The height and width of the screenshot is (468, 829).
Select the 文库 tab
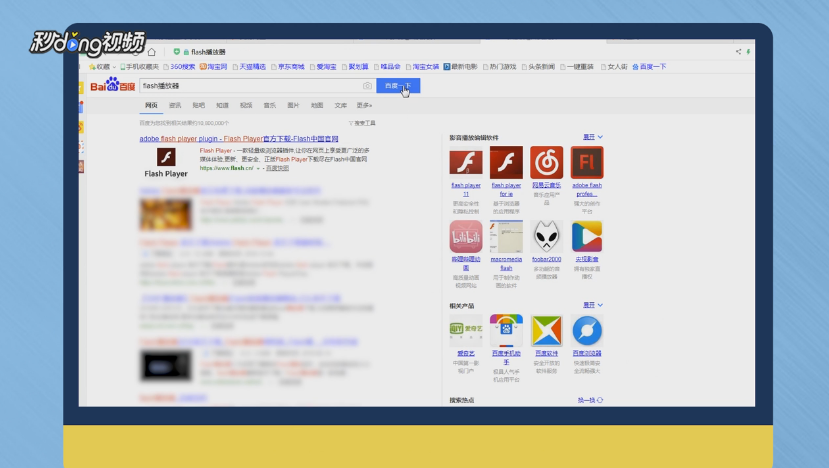click(341, 105)
